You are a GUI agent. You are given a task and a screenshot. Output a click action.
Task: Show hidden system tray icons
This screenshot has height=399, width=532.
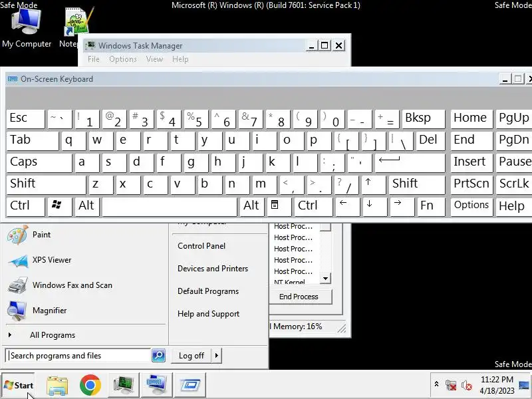click(x=437, y=384)
